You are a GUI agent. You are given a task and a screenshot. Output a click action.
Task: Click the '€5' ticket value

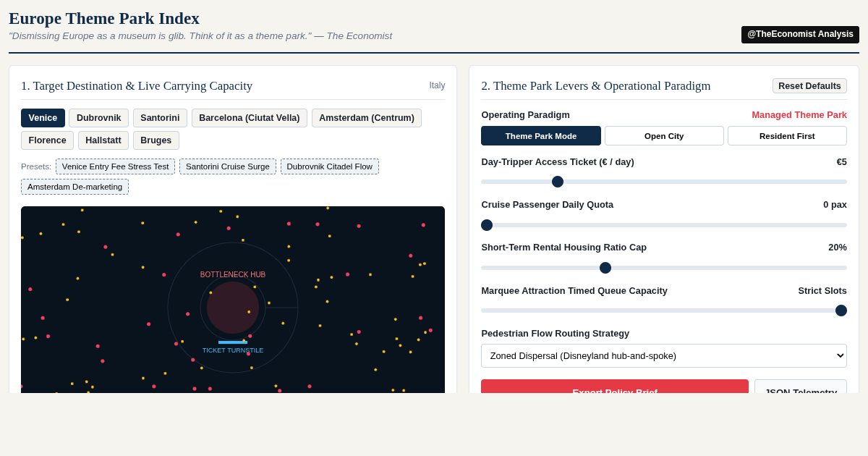point(842,161)
